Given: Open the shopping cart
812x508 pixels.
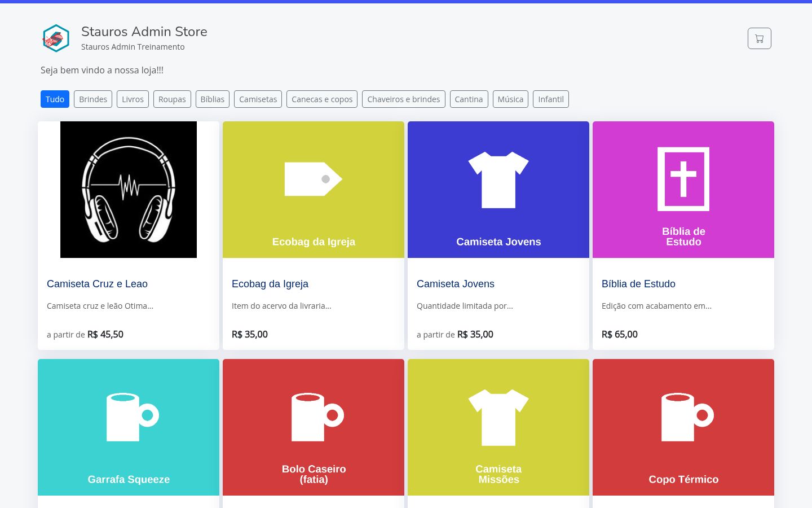Looking at the screenshot, I should 759,38.
